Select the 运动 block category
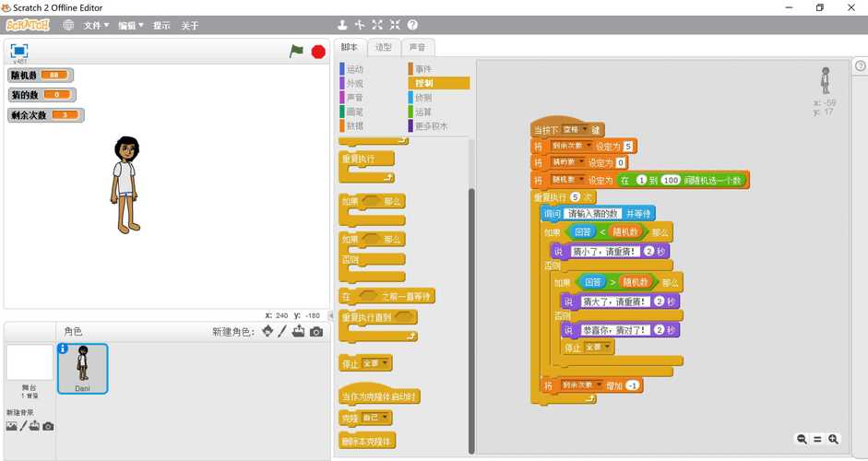 [x=355, y=69]
